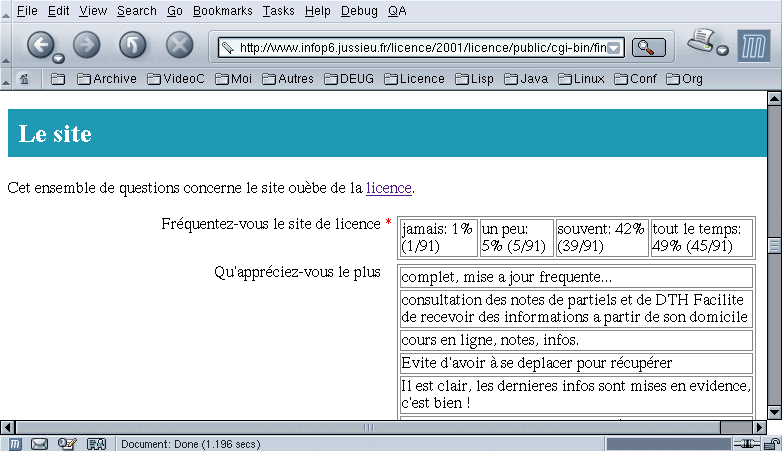The image size is (782, 451).
Task: Open the Org bookmark folder
Action: pos(684,79)
